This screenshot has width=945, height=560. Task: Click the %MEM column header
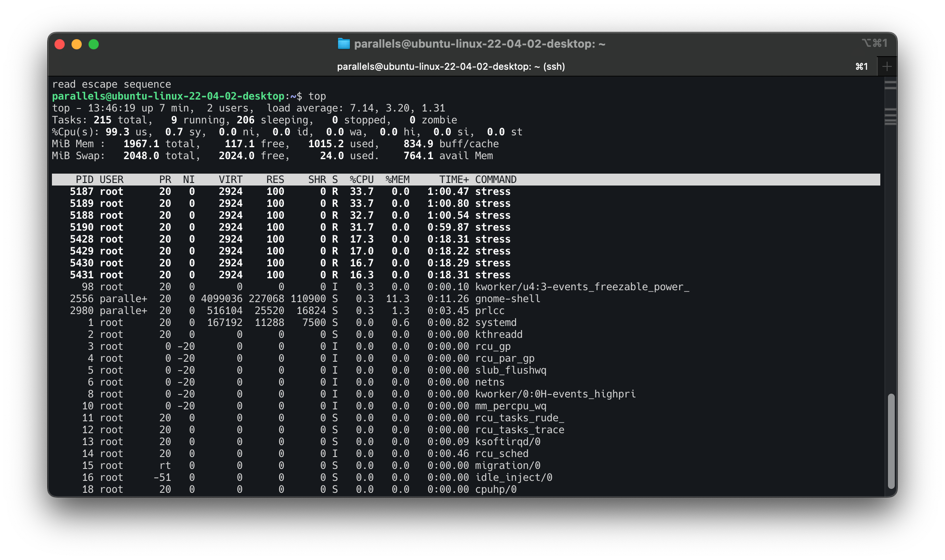pyautogui.click(x=398, y=180)
